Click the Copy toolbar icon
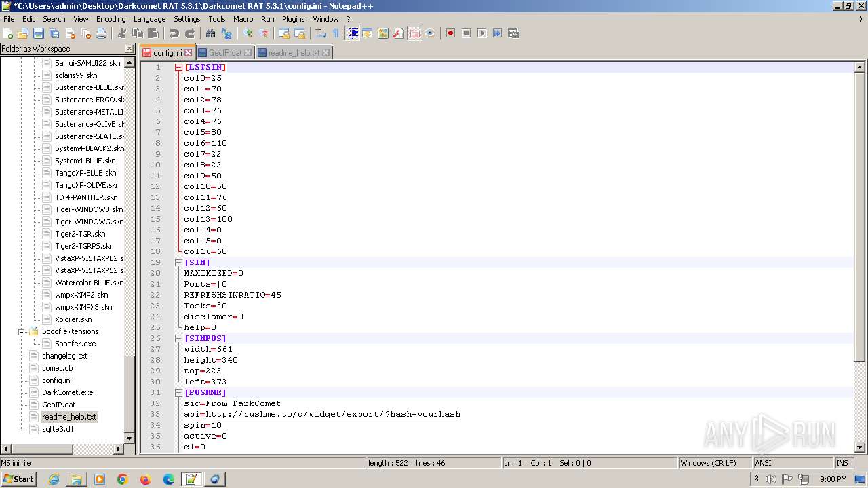 (x=138, y=33)
